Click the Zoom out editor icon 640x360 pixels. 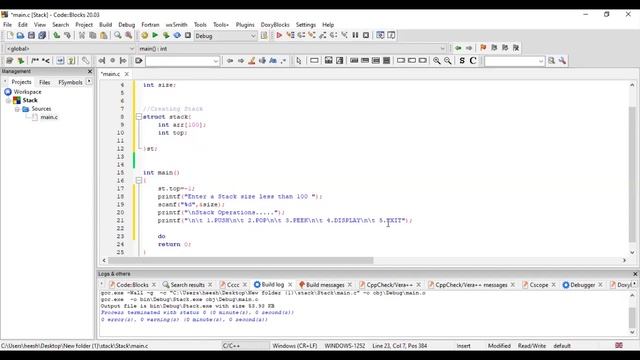coord(448,60)
